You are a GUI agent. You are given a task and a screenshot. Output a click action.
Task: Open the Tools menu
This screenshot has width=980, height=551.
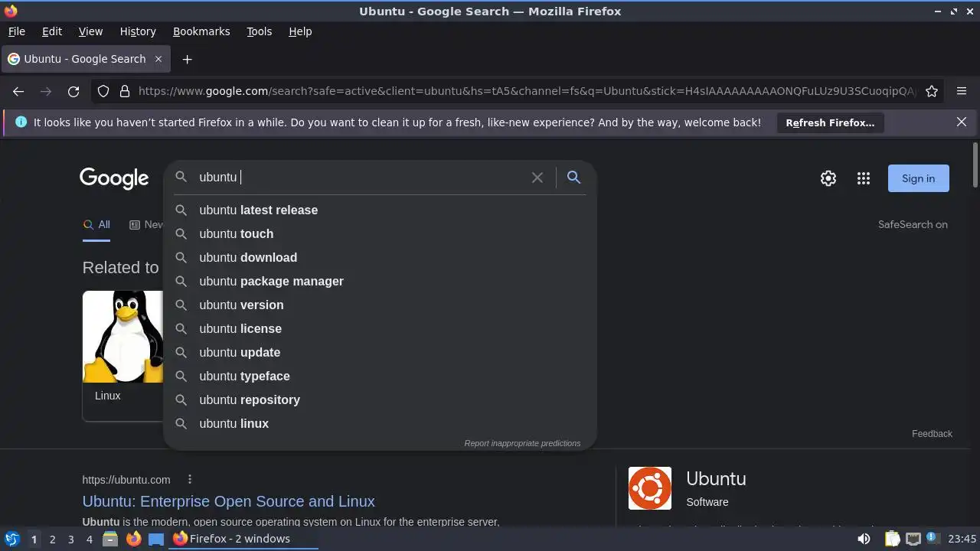click(x=259, y=31)
